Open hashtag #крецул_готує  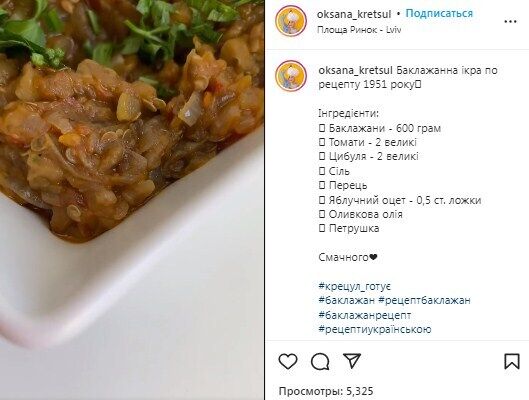coord(355,286)
